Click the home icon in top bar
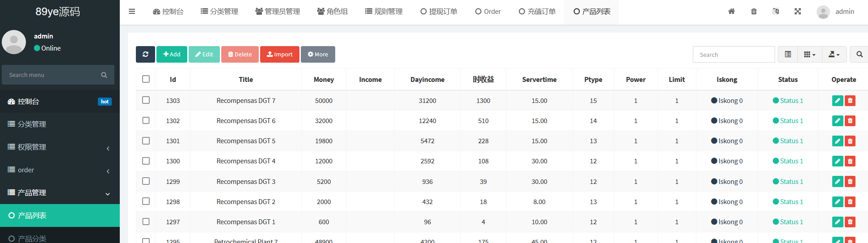This screenshot has width=868, height=243. click(731, 12)
